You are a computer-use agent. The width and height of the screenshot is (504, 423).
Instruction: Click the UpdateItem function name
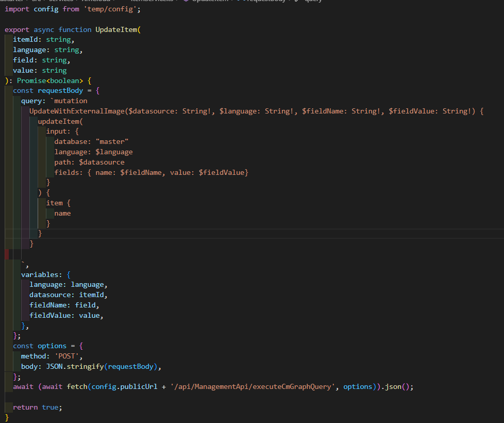(116, 29)
